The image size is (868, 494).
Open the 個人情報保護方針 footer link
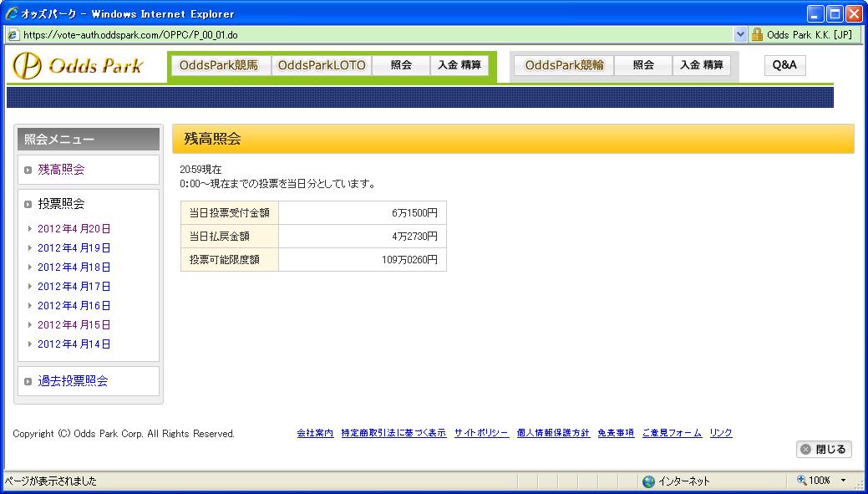pos(554,433)
